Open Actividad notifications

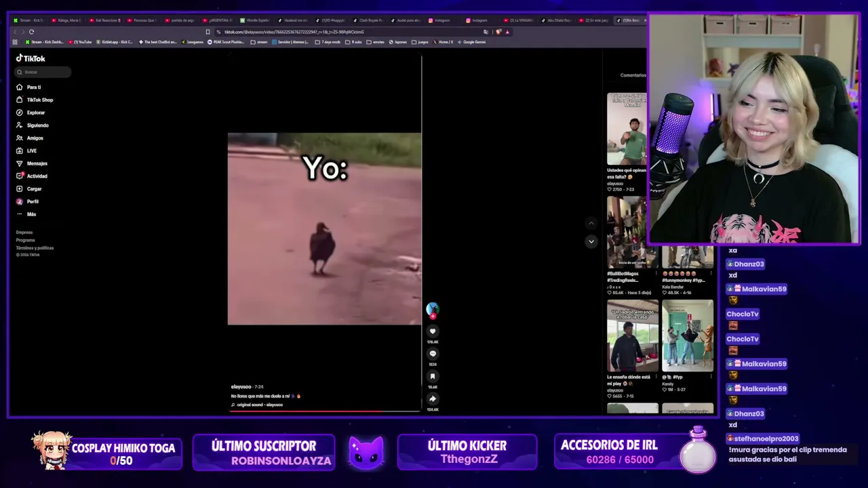[x=32, y=176]
